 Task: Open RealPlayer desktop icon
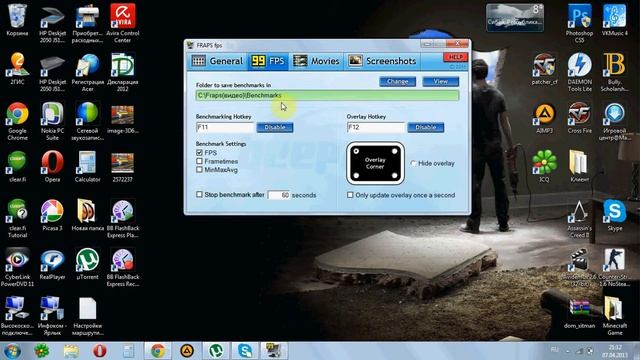[x=52, y=264]
